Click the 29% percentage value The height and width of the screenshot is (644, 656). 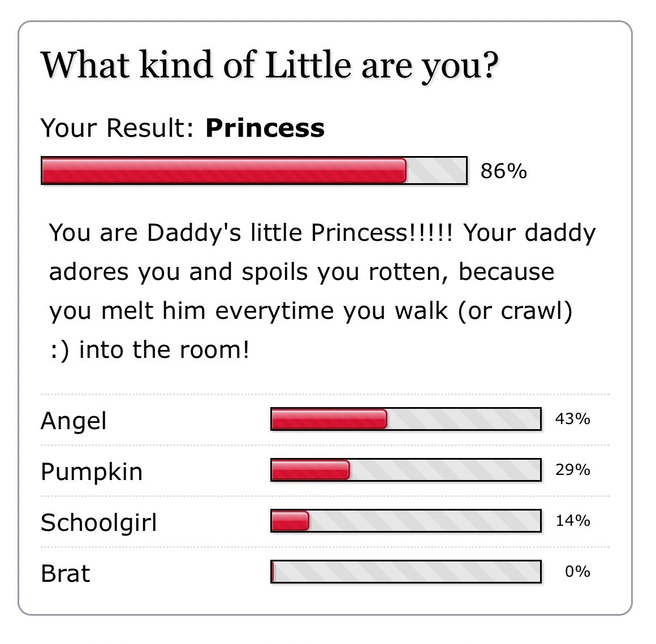coord(573,470)
